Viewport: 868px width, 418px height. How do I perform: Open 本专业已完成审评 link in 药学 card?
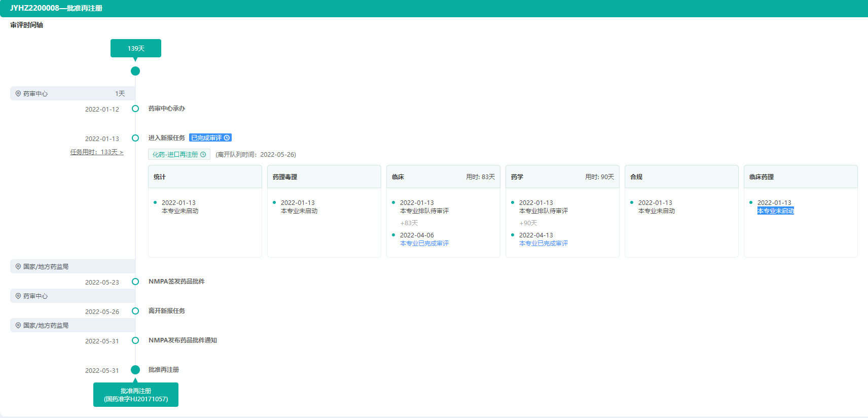(x=544, y=243)
